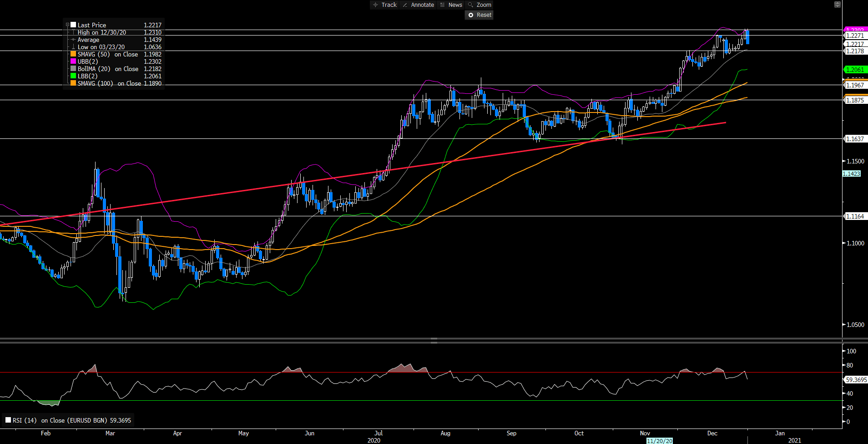
Task: Click the Track button label
Action: click(x=389, y=5)
